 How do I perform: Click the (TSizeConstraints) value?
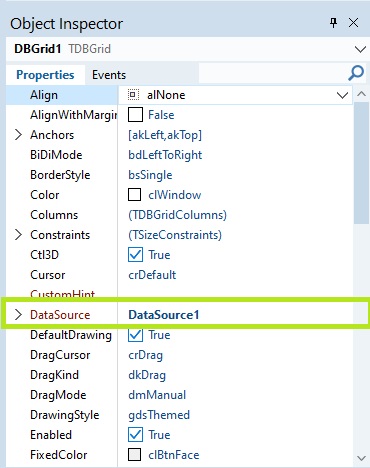tap(175, 235)
